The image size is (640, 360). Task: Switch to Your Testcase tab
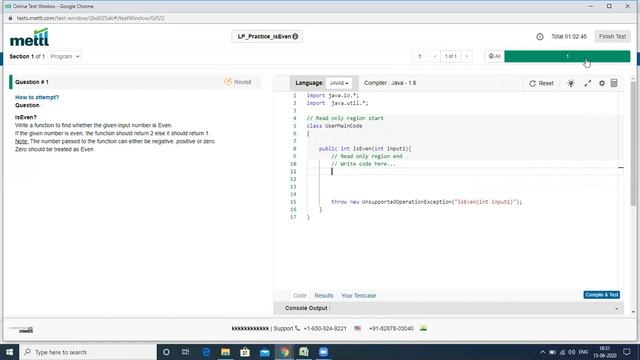pyautogui.click(x=358, y=296)
